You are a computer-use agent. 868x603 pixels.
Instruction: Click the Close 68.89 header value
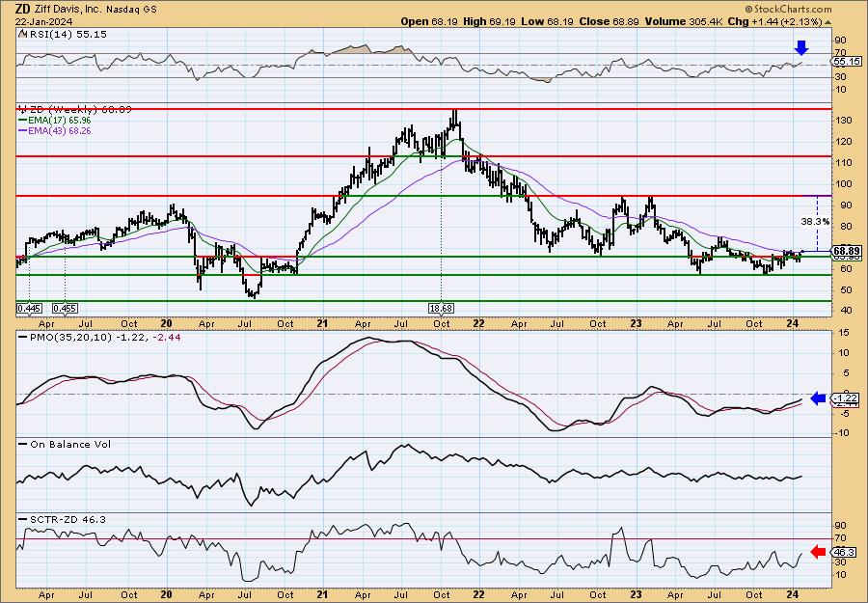(x=609, y=21)
